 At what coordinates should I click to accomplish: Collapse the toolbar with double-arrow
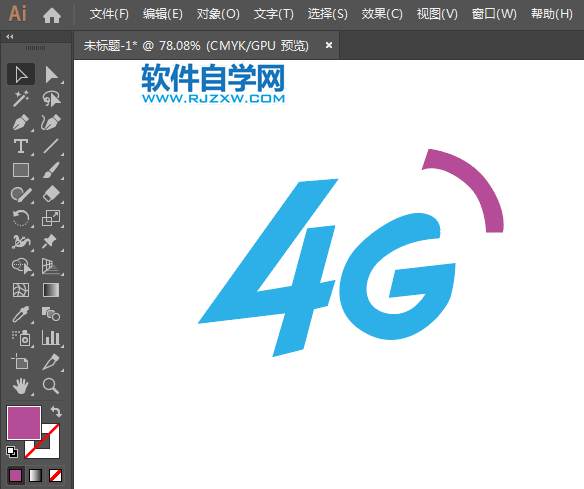10,36
